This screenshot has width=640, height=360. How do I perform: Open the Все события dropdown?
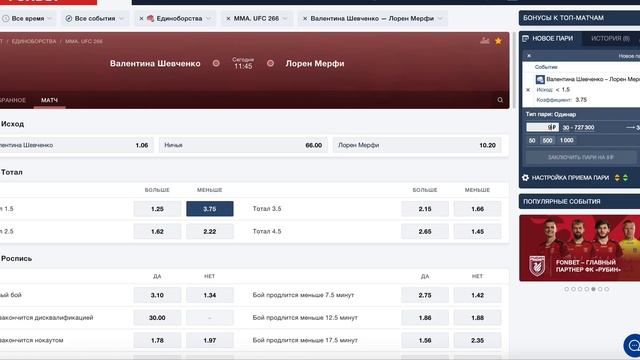point(95,18)
